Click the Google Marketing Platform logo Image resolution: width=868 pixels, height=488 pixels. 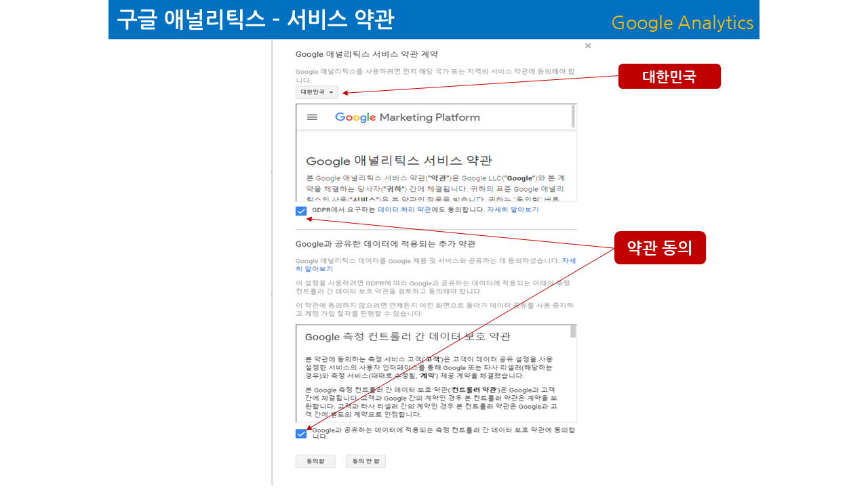407,117
